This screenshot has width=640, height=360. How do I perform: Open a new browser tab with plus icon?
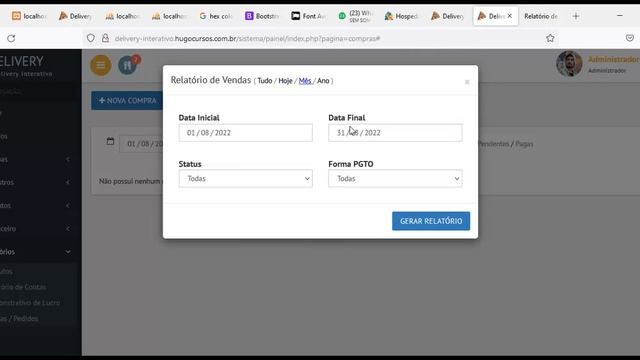tap(576, 16)
